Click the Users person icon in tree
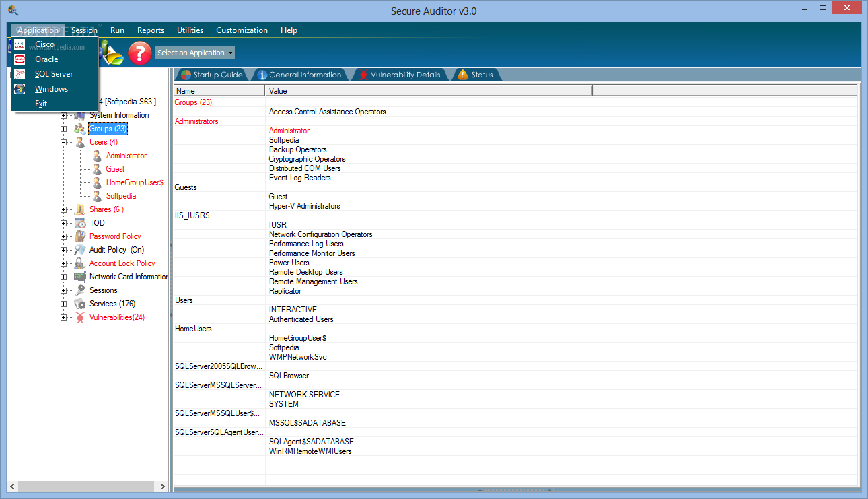Screen dimensions: 868x499 tap(80, 142)
